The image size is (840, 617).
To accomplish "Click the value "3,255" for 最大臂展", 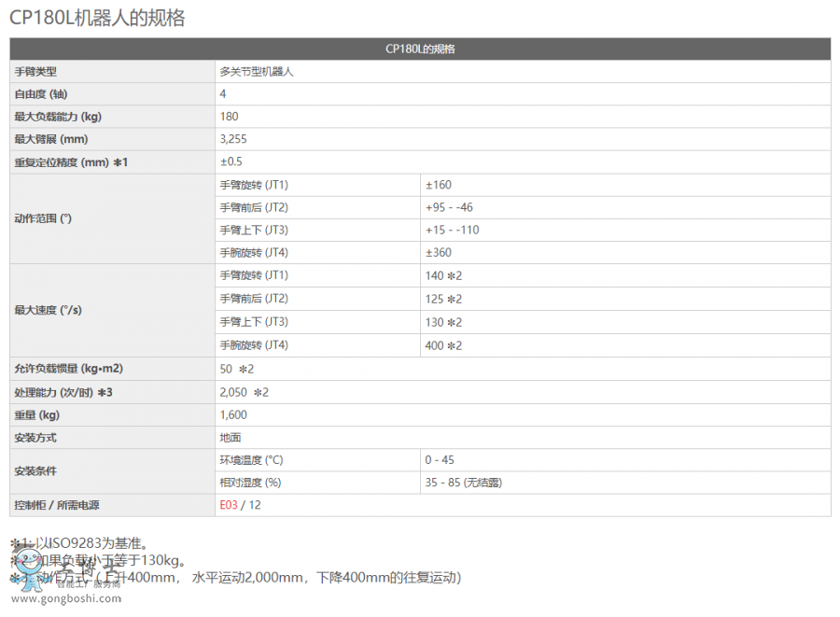I will pyautogui.click(x=233, y=139).
